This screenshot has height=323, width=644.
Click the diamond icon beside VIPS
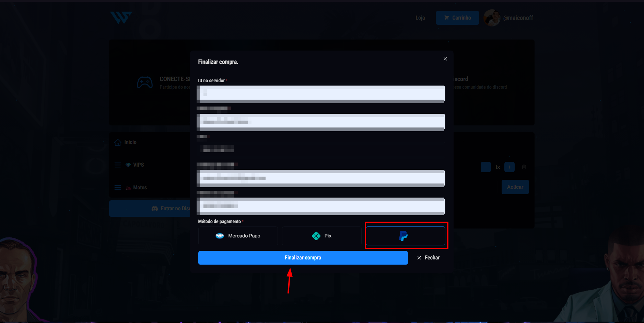click(128, 165)
